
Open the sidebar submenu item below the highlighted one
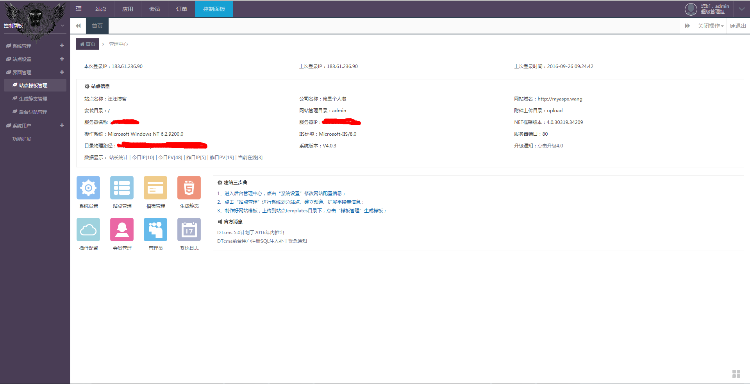(33, 99)
